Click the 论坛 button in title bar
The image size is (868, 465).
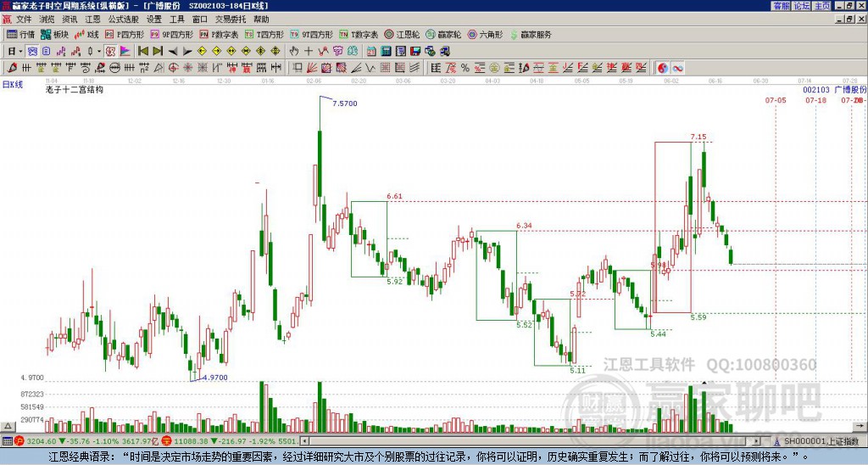pos(801,6)
